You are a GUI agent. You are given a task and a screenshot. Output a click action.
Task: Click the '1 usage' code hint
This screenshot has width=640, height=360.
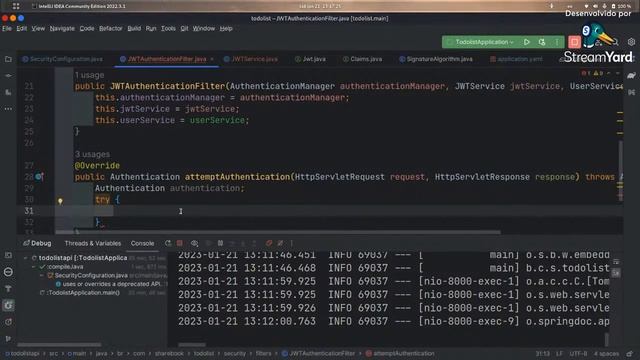click(89, 75)
